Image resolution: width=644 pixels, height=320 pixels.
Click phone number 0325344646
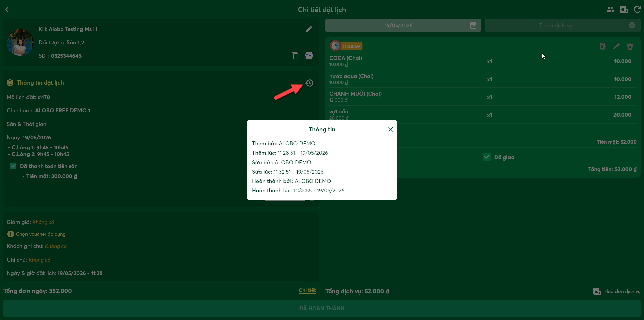(x=66, y=56)
